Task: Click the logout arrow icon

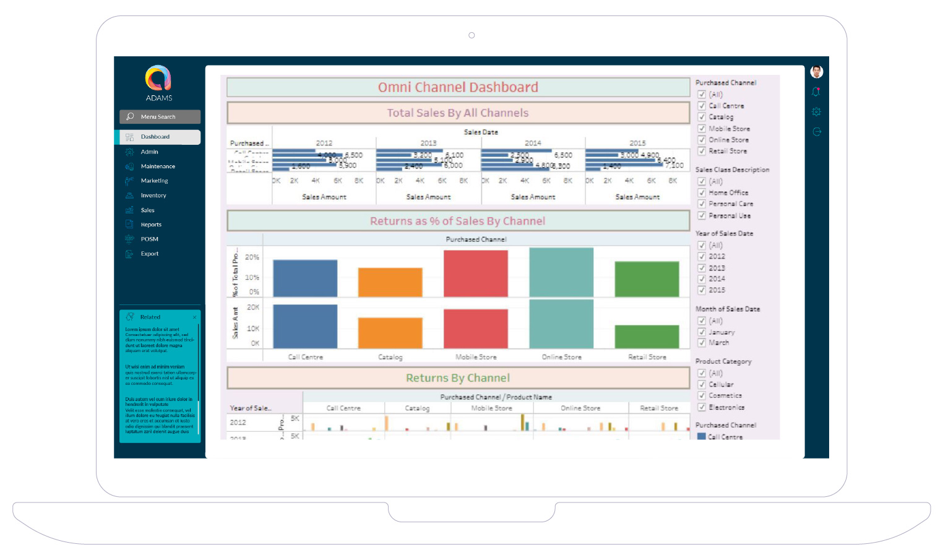Action: 816,132
